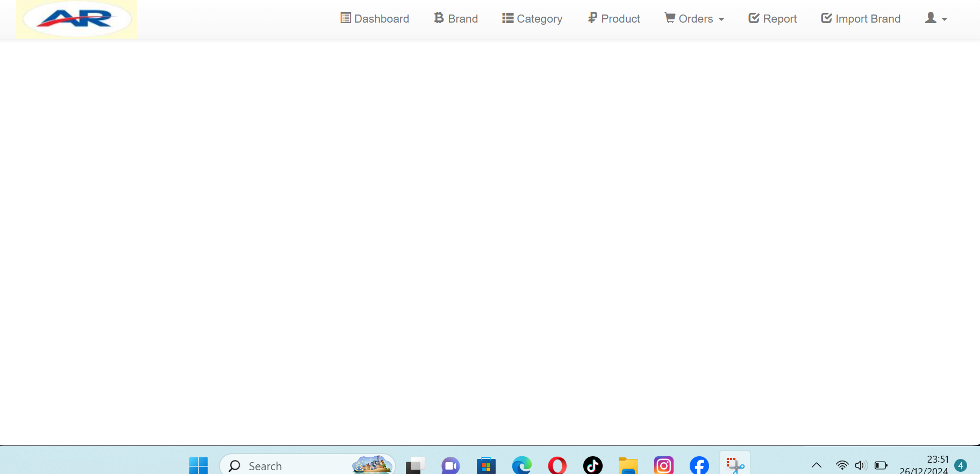Click the taskbar Search box
The image size is (980, 474).
307,465
